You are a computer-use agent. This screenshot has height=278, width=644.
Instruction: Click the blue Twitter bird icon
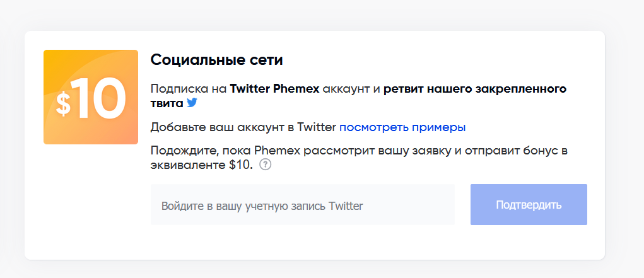[192, 103]
